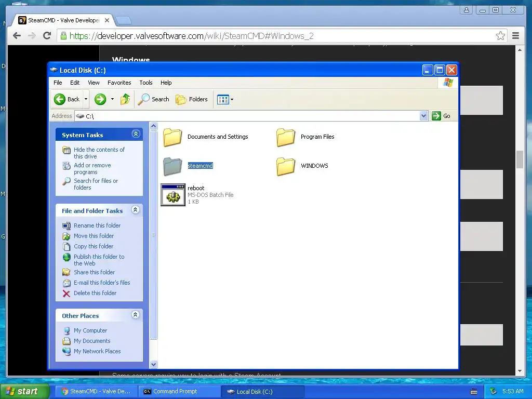The width and height of the screenshot is (532, 399).
Task: Open the Tools menu
Action: pos(146,83)
